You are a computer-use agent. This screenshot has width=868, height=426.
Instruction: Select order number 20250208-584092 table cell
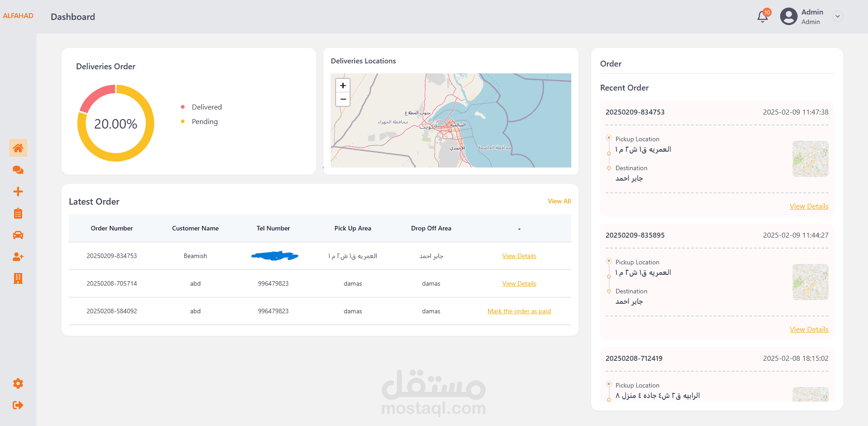(x=112, y=311)
